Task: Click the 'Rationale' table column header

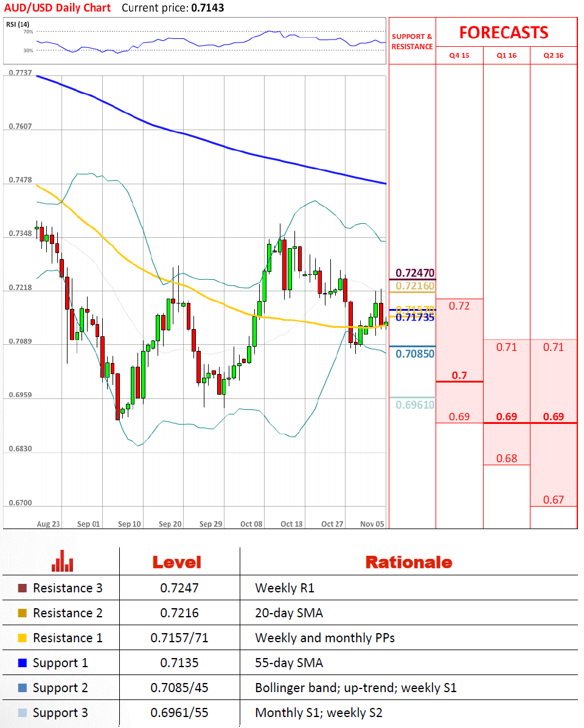Action: coord(409,562)
